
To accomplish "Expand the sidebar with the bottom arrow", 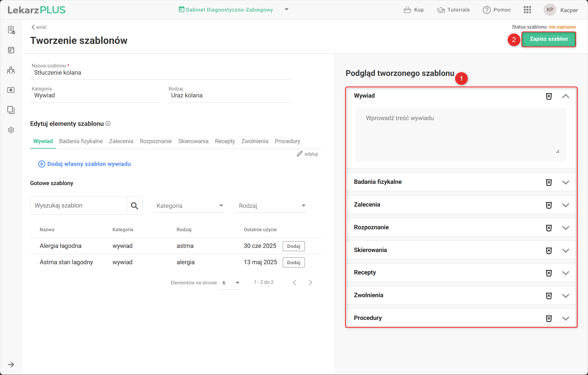I will (x=11, y=364).
